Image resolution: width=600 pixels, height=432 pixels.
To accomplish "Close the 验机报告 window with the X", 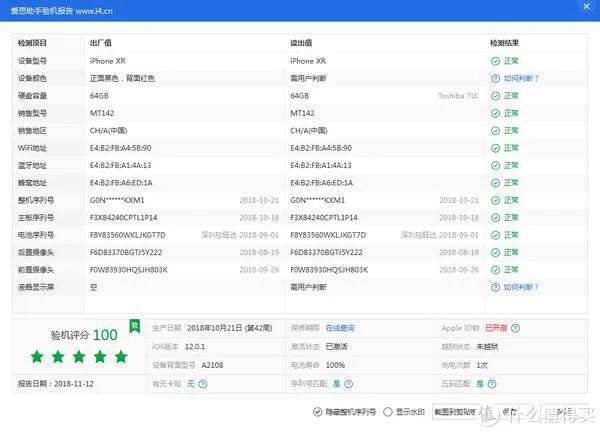I will click(x=586, y=7).
